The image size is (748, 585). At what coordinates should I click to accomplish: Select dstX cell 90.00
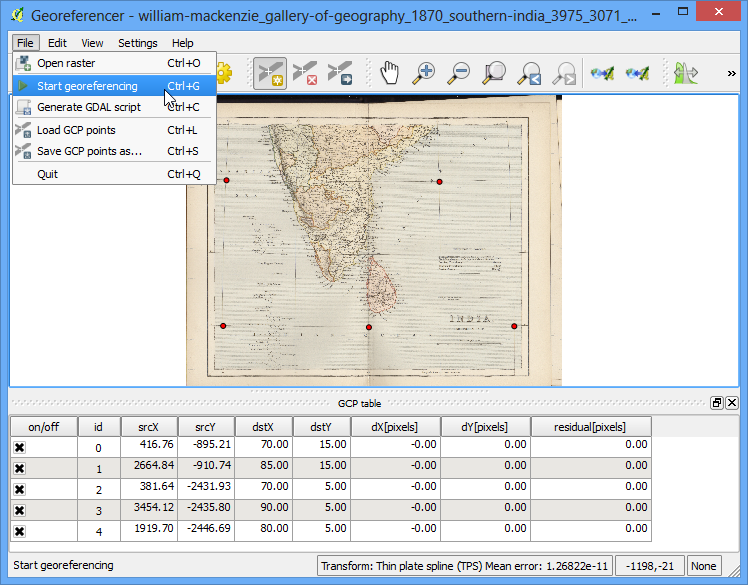263,511
